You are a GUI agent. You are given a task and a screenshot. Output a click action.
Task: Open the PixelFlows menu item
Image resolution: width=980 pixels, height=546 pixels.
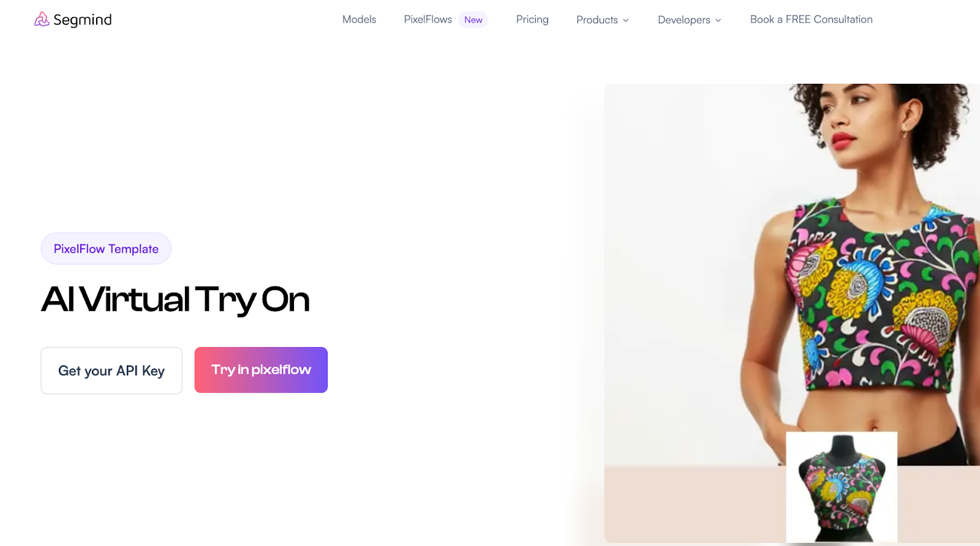click(x=428, y=20)
